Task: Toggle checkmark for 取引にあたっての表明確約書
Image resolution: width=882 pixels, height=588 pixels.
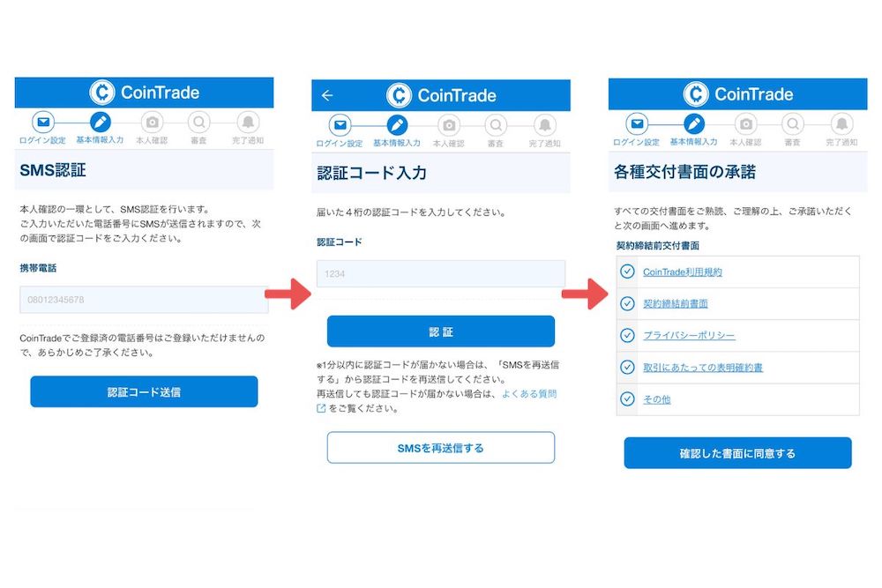Action: tap(627, 367)
